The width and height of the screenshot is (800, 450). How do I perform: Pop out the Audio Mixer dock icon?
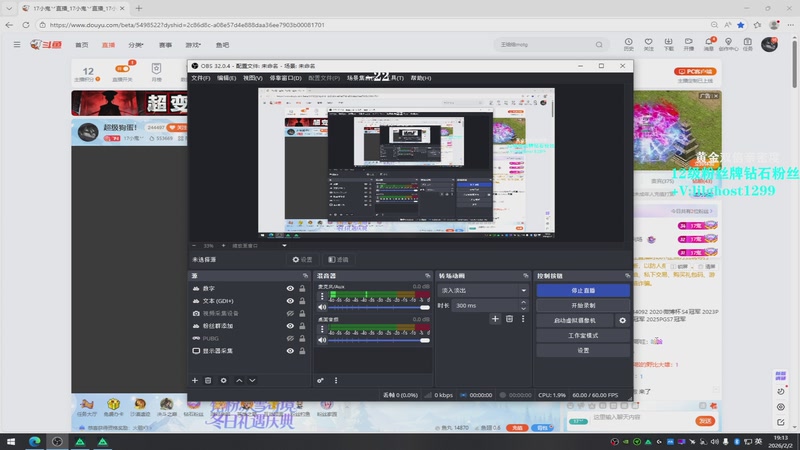click(x=428, y=276)
